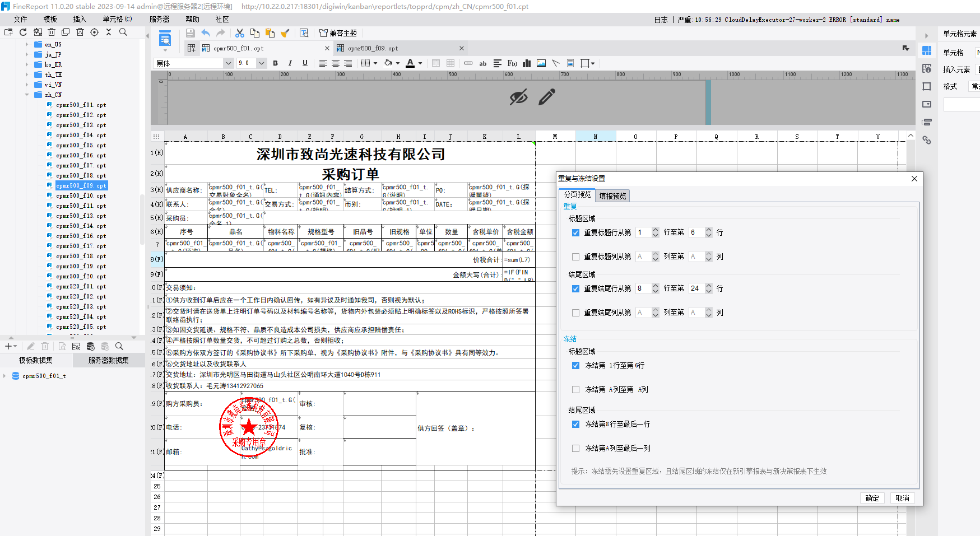Uncheck 冻结第 1行至第 6行 checkbox
Screen dimensions: 980x536
point(575,365)
